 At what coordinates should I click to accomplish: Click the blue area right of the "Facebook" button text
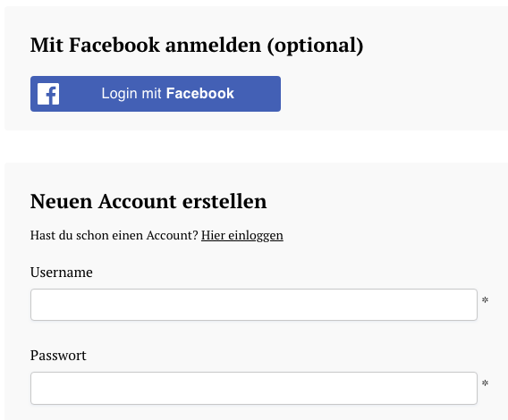pos(258,94)
